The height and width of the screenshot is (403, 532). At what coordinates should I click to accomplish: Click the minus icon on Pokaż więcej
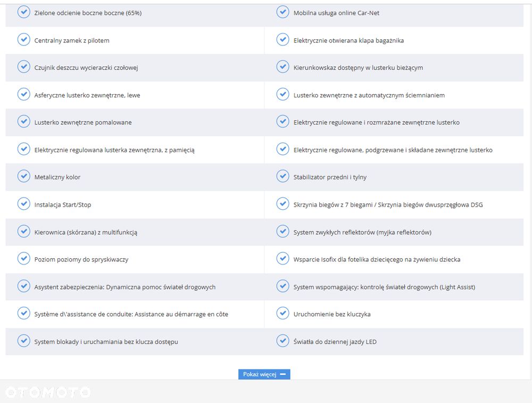[283, 374]
